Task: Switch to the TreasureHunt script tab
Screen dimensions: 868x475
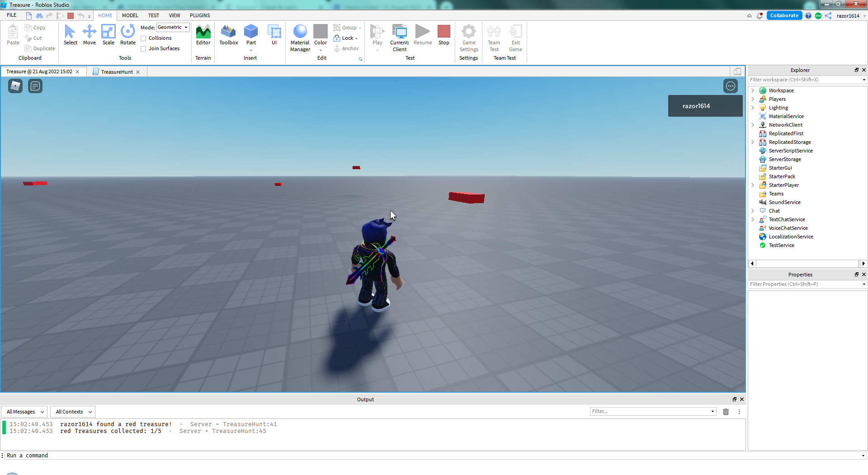Action: pyautogui.click(x=117, y=72)
